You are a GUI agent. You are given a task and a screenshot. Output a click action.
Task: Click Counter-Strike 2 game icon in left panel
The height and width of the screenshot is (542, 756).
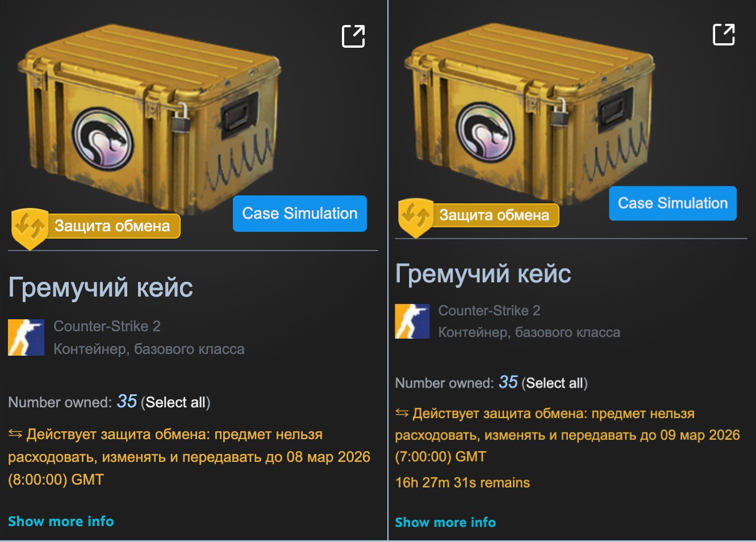[26, 337]
